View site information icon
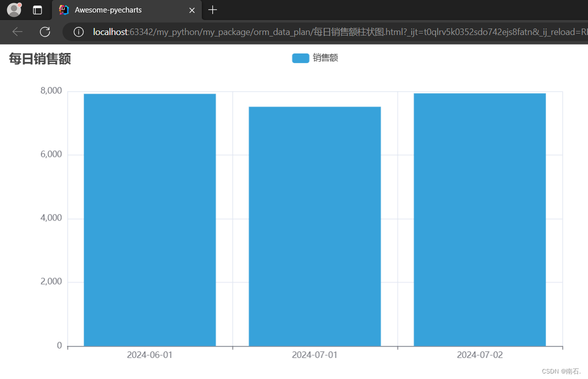 pyautogui.click(x=78, y=32)
